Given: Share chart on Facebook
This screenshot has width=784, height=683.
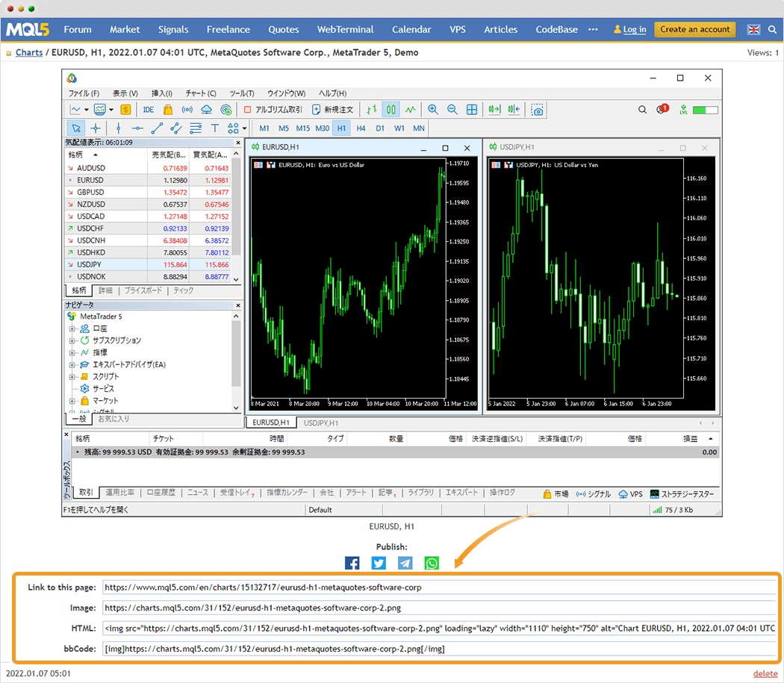Looking at the screenshot, I should (352, 563).
